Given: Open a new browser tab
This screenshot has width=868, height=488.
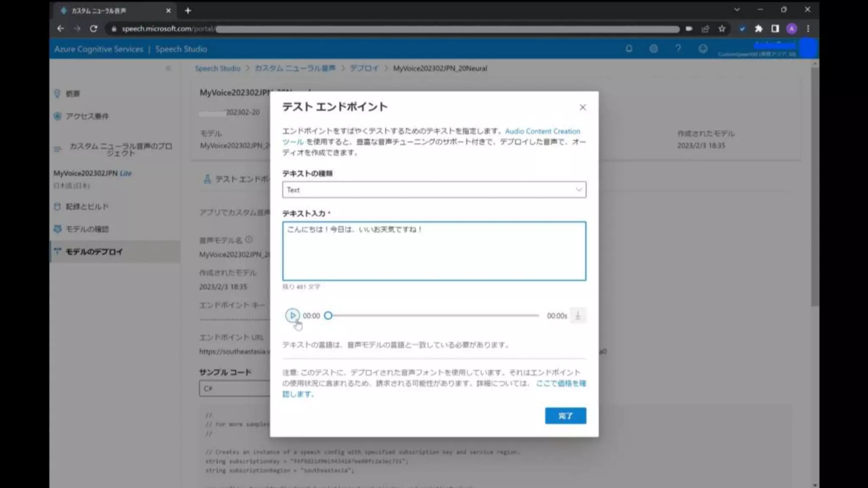Looking at the screenshot, I should coord(188,11).
